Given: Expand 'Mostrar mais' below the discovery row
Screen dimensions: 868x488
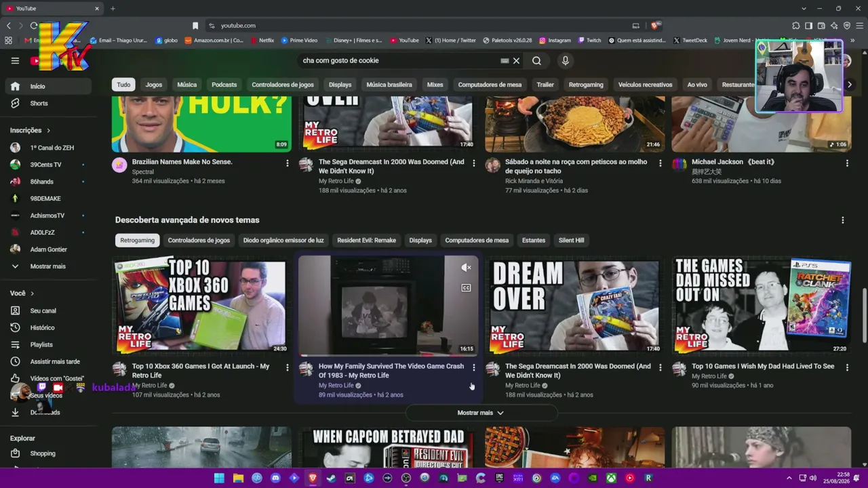Looking at the screenshot, I should click(x=481, y=413).
